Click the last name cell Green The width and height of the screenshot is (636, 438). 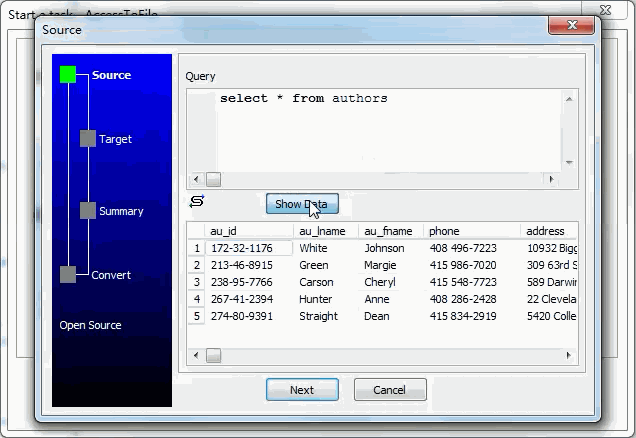(326, 265)
